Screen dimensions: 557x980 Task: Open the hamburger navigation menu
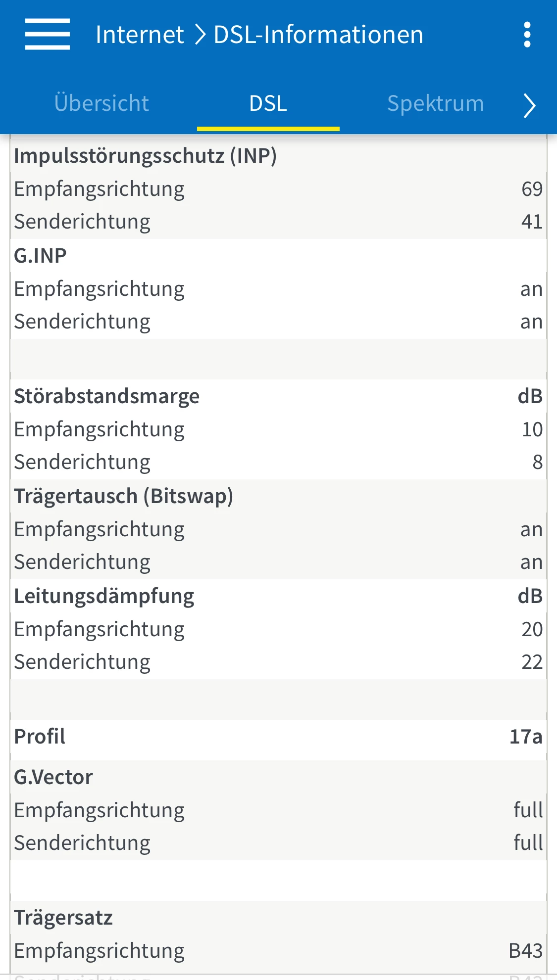48,35
